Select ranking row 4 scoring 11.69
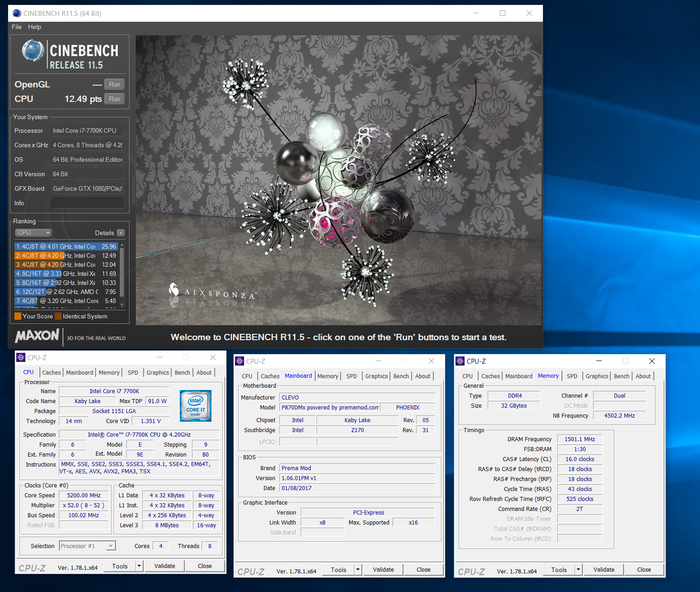Viewport: 700px width, 592px height. click(66, 274)
